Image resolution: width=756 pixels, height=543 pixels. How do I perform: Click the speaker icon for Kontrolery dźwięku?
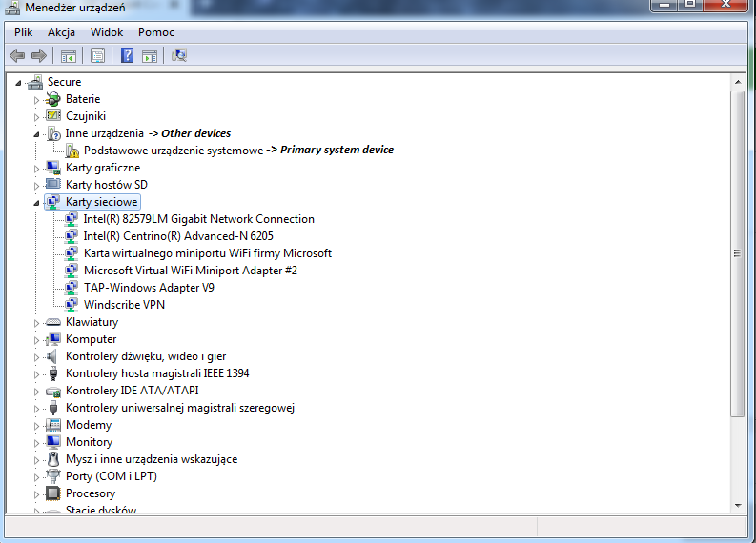[x=52, y=356]
